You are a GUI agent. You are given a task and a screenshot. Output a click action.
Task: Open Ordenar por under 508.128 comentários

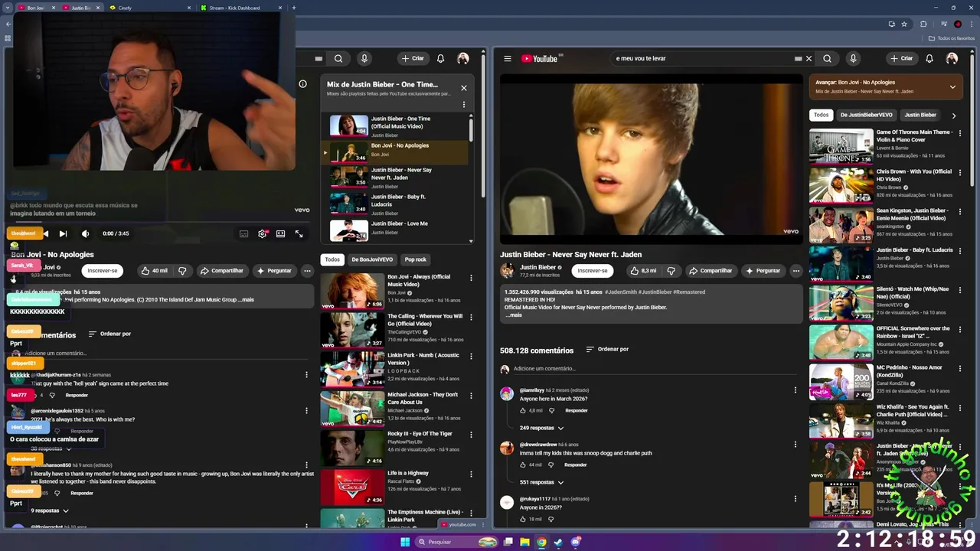pyautogui.click(x=607, y=350)
